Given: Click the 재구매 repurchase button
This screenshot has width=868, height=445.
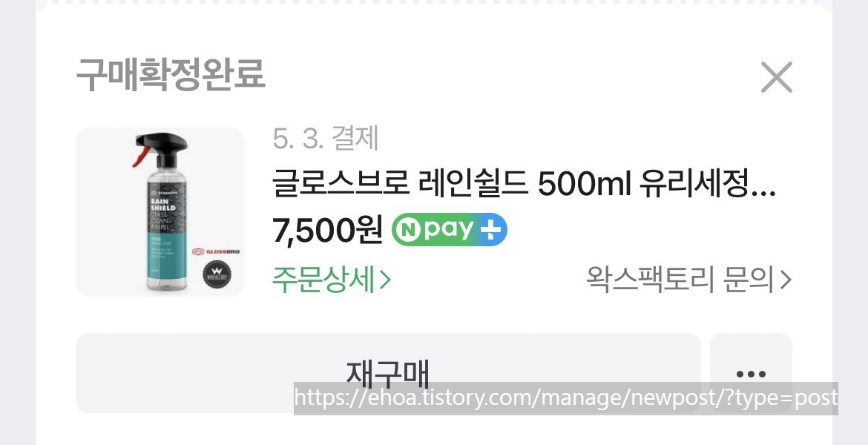Looking at the screenshot, I should tap(388, 373).
